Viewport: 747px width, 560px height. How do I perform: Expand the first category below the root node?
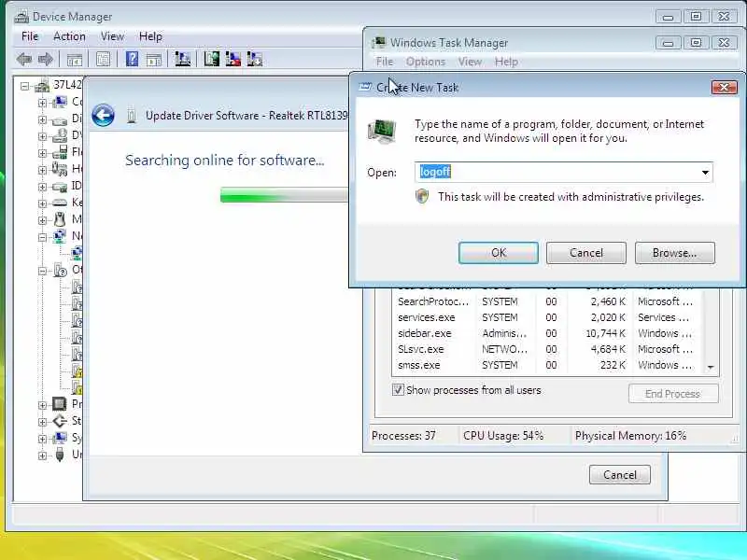pos(42,103)
